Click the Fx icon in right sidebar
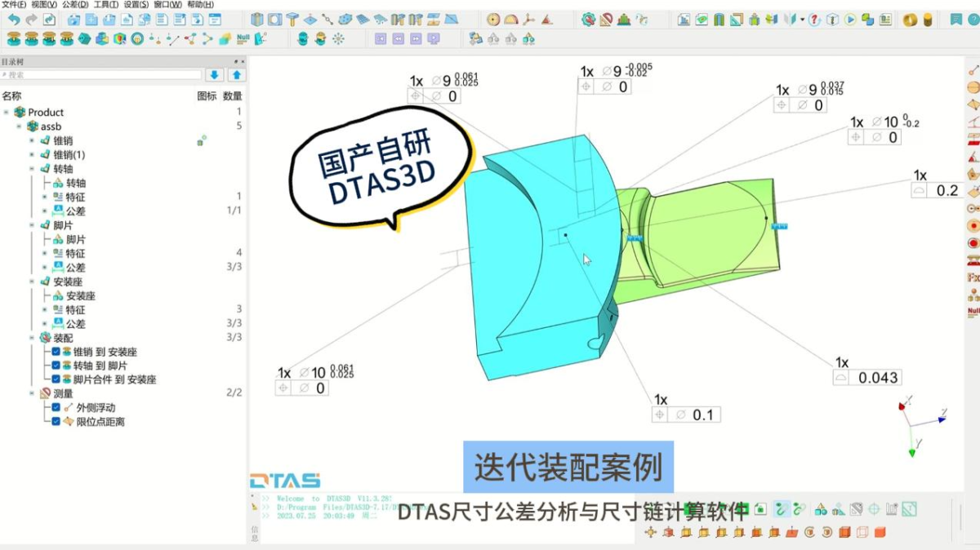The width and height of the screenshot is (980, 550). (x=973, y=277)
